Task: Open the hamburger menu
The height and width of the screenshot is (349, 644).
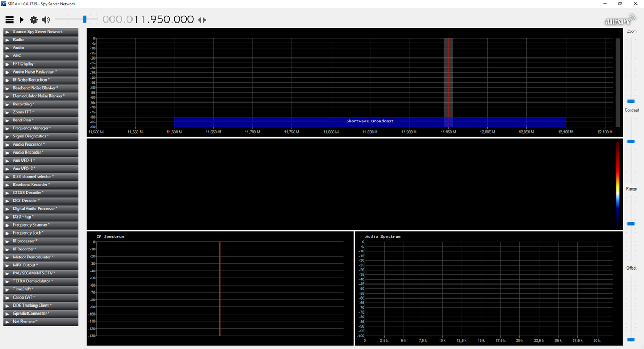Action: click(10, 19)
